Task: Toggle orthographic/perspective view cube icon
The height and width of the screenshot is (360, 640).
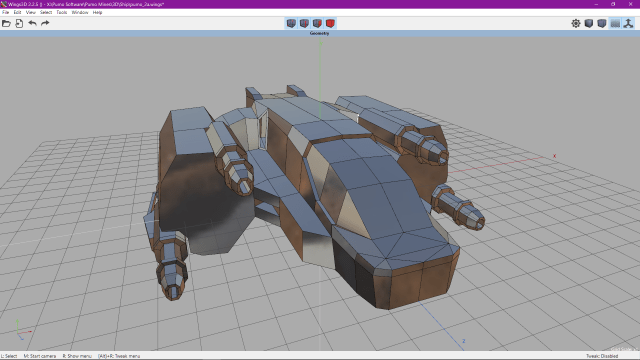Action: 602,23
